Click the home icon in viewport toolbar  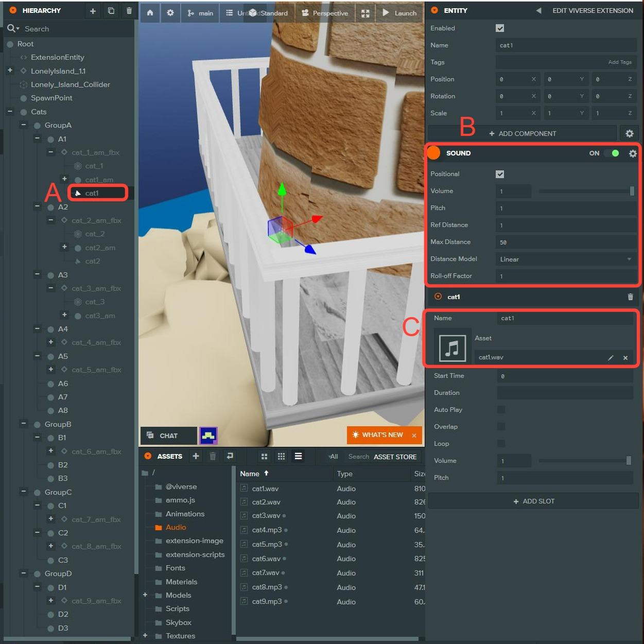[150, 13]
